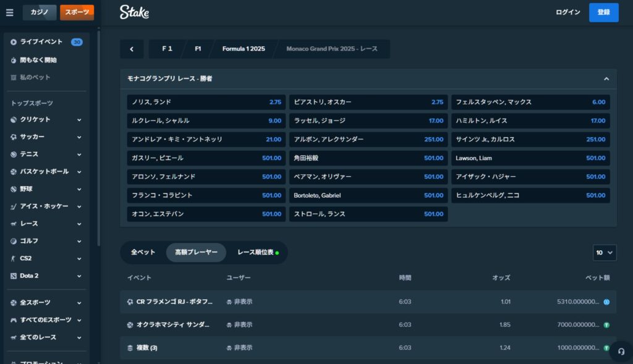Click the basketball (バスケットボール) icon

[x=14, y=172]
